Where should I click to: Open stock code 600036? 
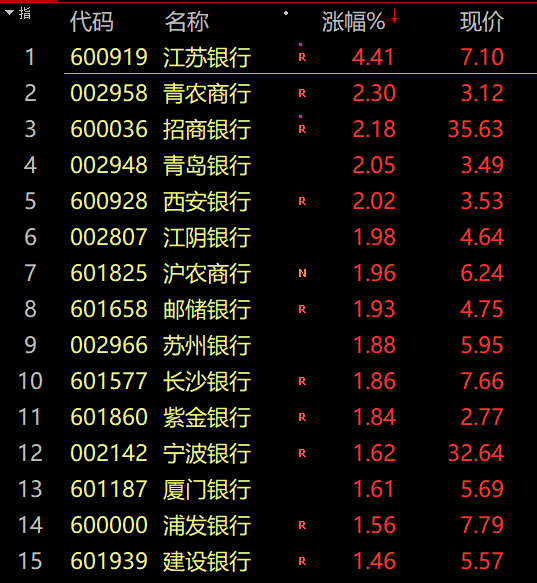109,129
